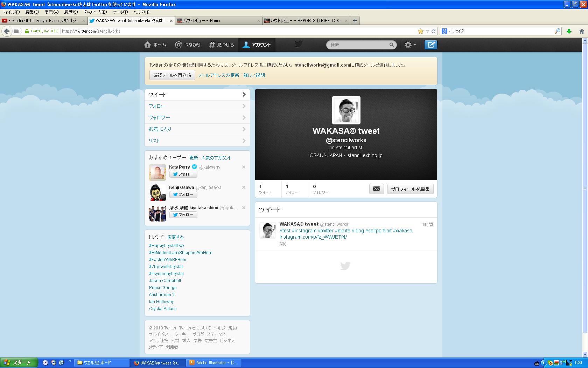The height and width of the screenshot is (368, 588).
Task: Click the Windows Start button
Action: tap(19, 363)
